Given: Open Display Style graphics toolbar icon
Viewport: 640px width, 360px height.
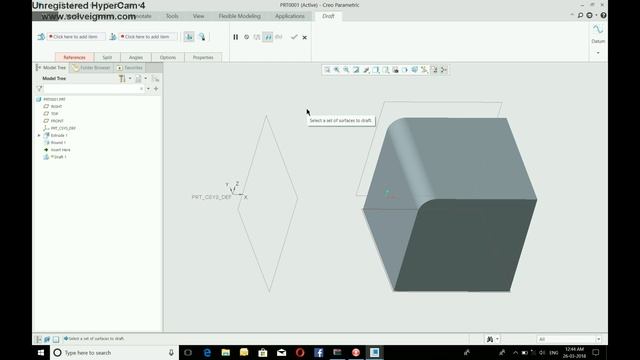Looking at the screenshot, I should [x=376, y=70].
